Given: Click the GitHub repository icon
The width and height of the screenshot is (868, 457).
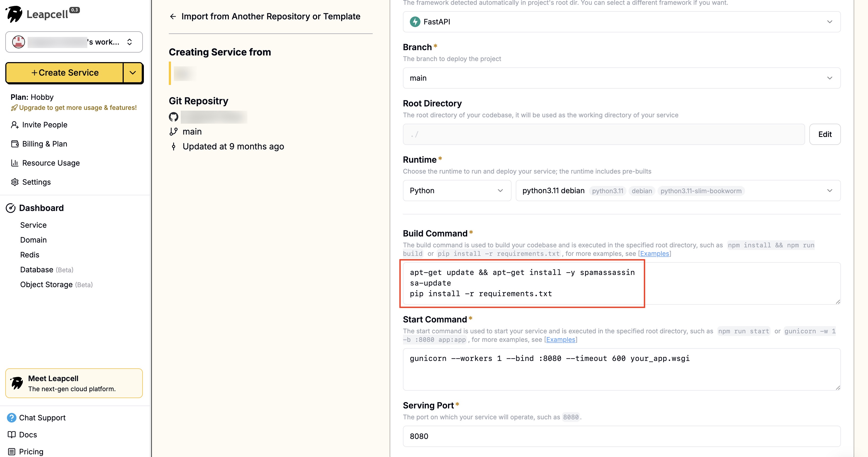Looking at the screenshot, I should coord(174,117).
